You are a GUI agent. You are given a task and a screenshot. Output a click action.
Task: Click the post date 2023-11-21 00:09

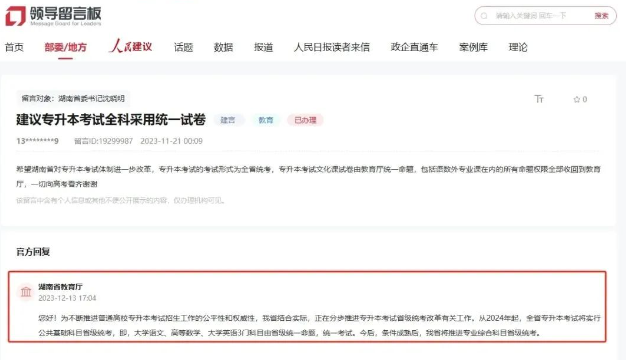(x=171, y=141)
